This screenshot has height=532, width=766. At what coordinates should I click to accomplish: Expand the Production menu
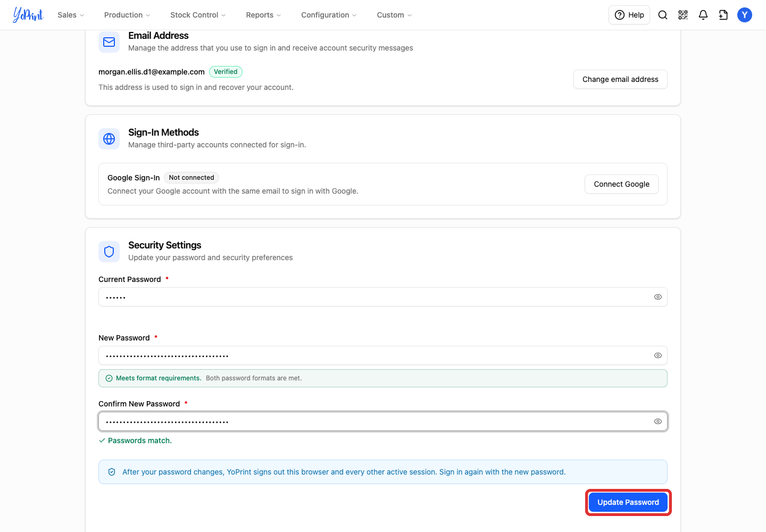127,15
